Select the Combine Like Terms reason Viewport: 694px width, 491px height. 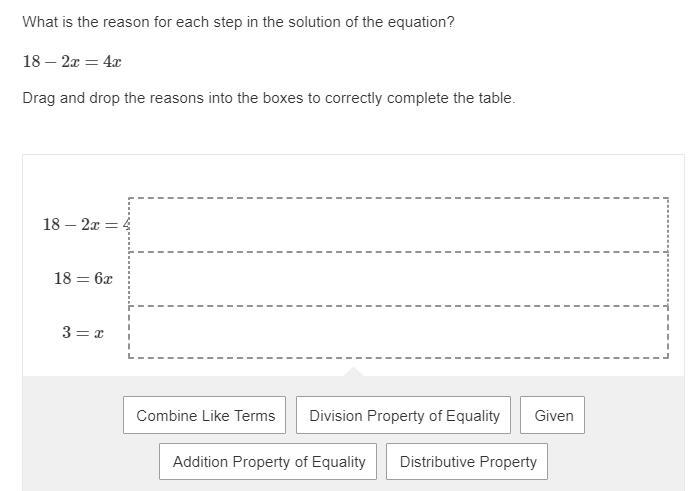tap(205, 415)
